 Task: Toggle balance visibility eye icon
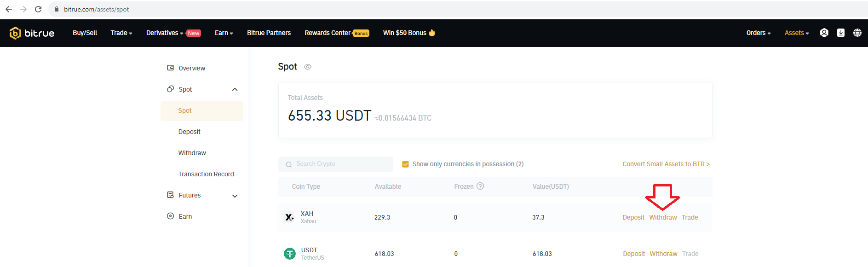pos(308,67)
